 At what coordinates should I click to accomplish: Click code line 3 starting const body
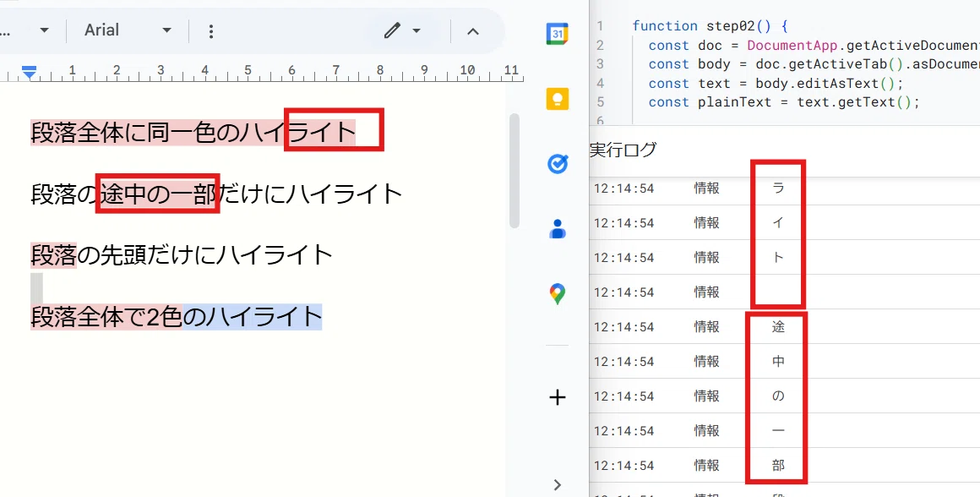coord(814,64)
